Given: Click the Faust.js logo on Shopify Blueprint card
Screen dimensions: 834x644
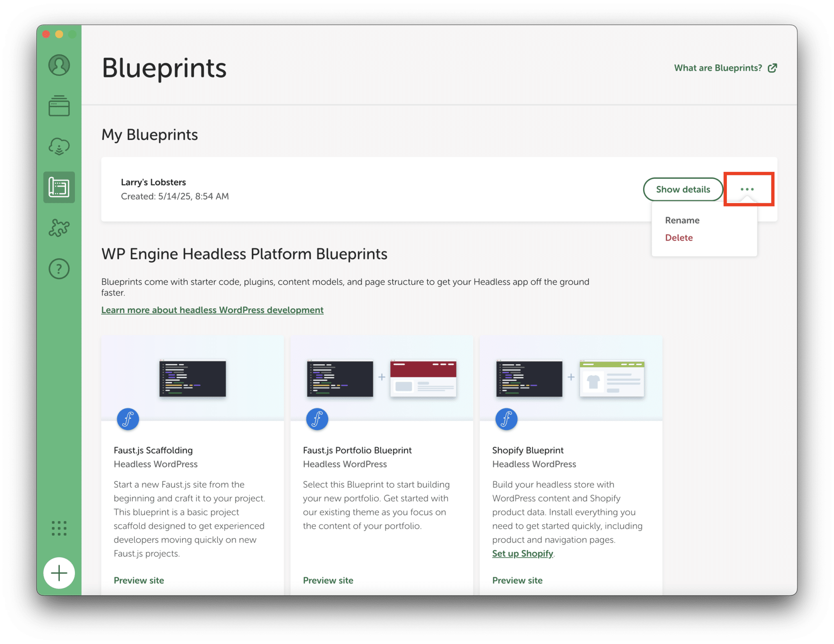Looking at the screenshot, I should point(506,419).
